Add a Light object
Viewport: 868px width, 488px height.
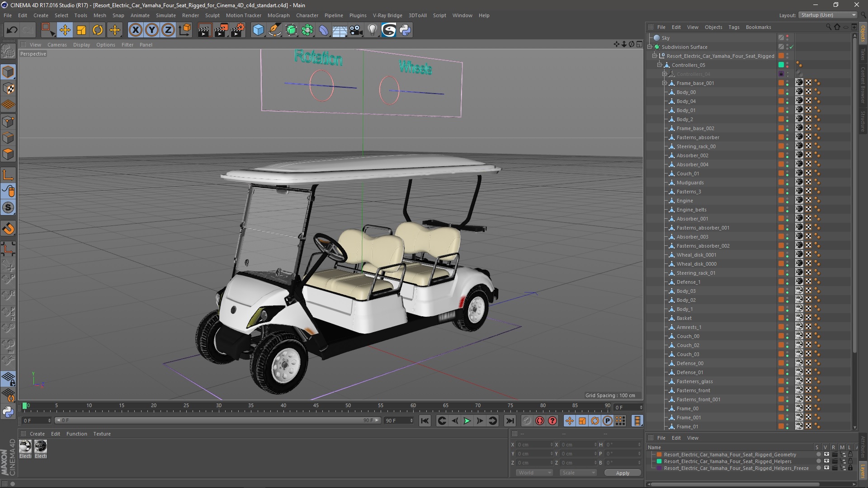373,30
